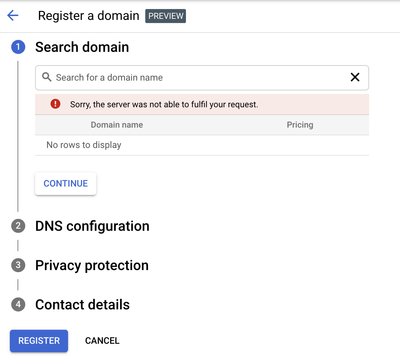Image resolution: width=400 pixels, height=364 pixels.
Task: Click the CONTINUE button
Action: coord(66,184)
